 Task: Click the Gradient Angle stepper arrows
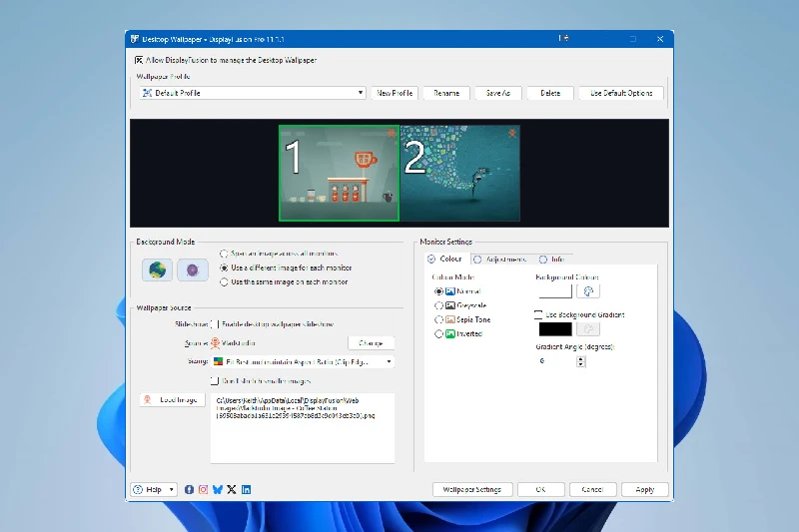point(580,361)
